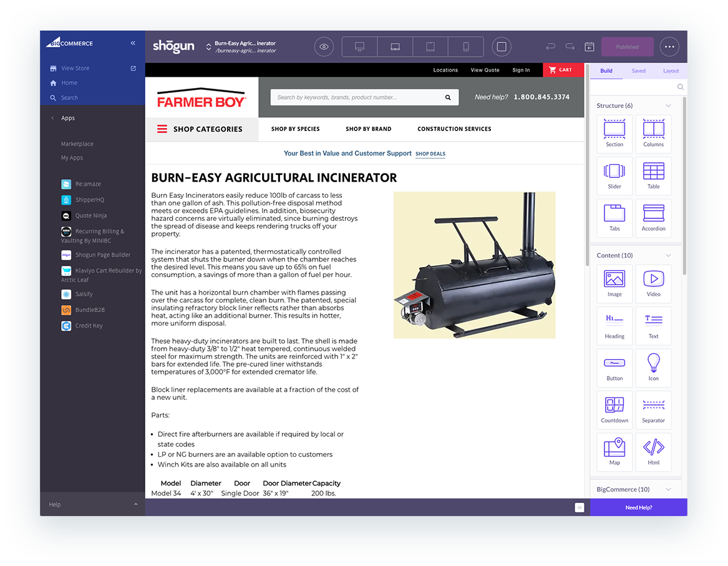
Task: Toggle the page preview eye icon
Action: pyautogui.click(x=324, y=47)
